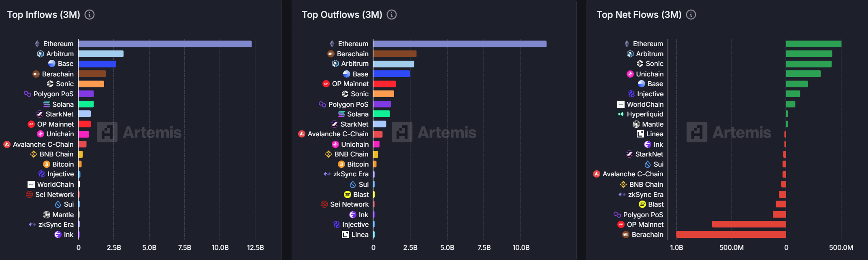Click the Ethereum inflows bar
Image resolution: width=868 pixels, height=260 pixels.
[165, 44]
